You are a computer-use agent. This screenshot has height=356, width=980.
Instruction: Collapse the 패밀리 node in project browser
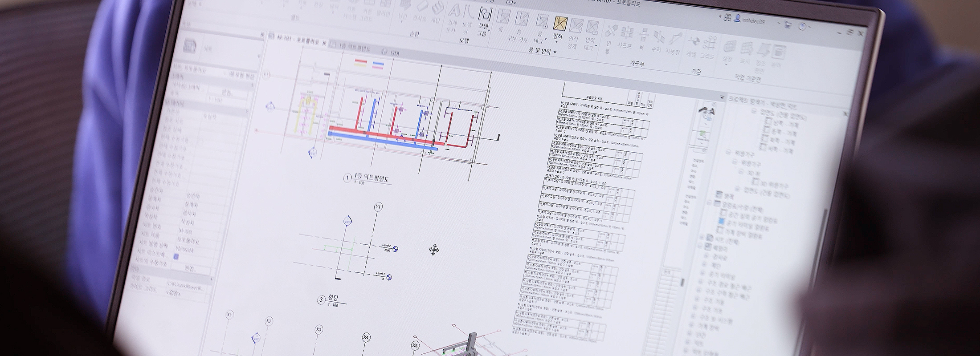(x=700, y=246)
